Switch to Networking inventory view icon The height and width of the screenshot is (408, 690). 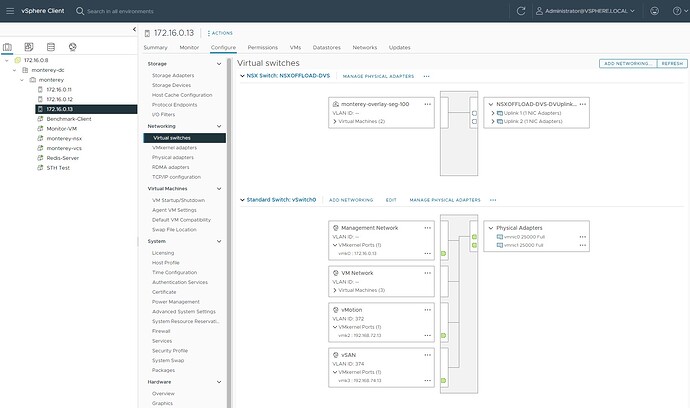coord(72,46)
